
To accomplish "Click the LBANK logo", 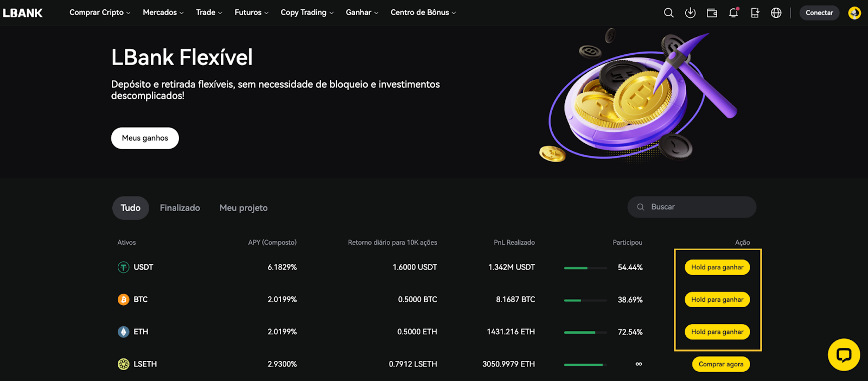I will tap(23, 13).
